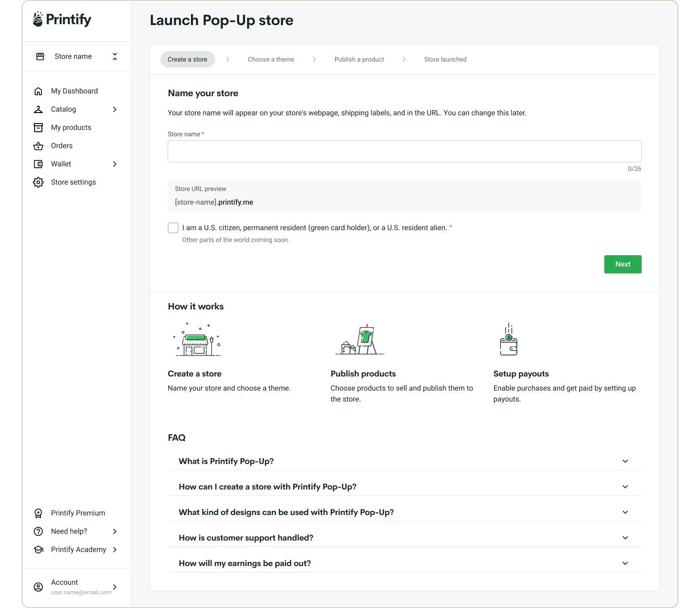Click the Setup payouts wallet illustration

[509, 340]
